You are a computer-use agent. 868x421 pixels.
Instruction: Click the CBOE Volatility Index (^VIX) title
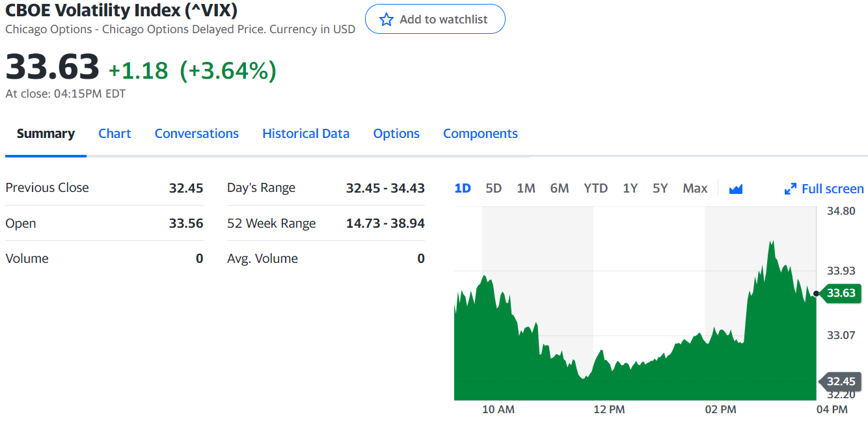pyautogui.click(x=121, y=10)
